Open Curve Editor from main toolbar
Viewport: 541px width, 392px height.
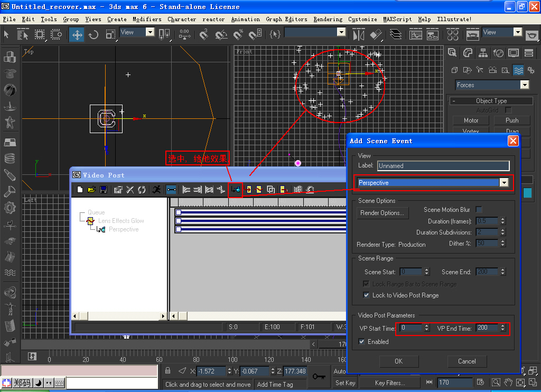[416, 34]
